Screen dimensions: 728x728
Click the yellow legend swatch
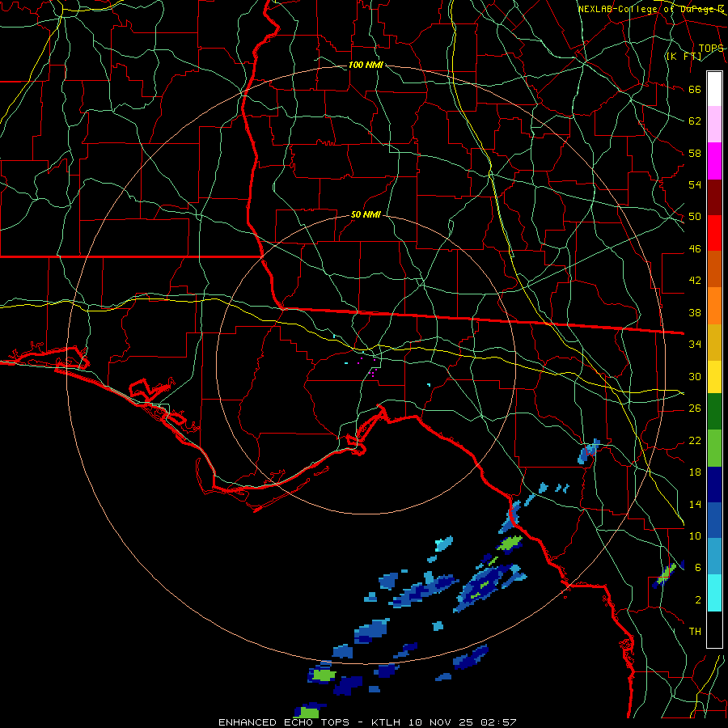click(714, 377)
